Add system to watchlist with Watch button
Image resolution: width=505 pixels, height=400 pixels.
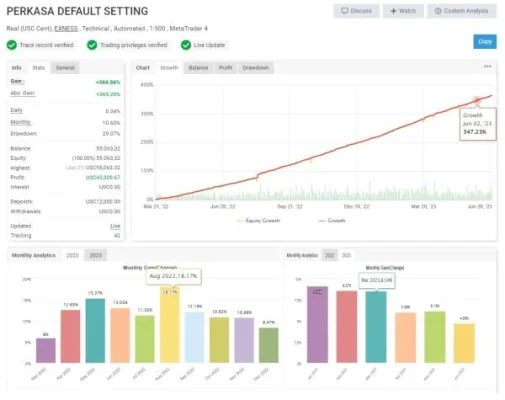point(403,11)
